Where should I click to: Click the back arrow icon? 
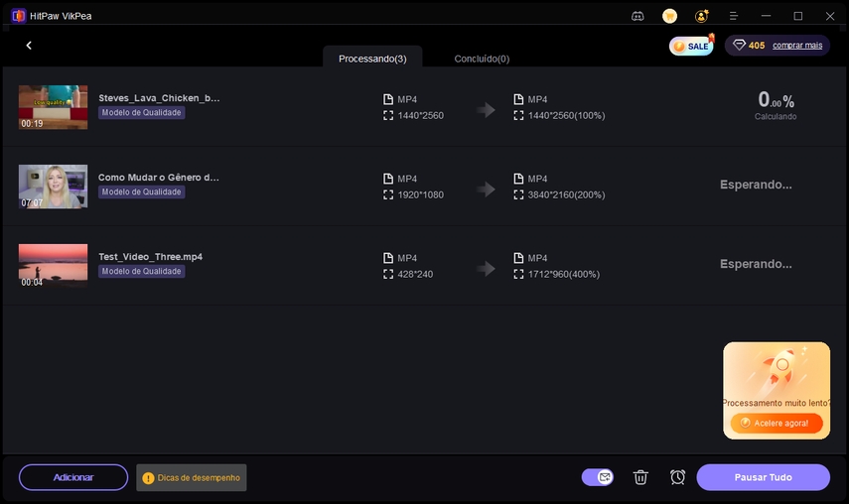tap(29, 46)
